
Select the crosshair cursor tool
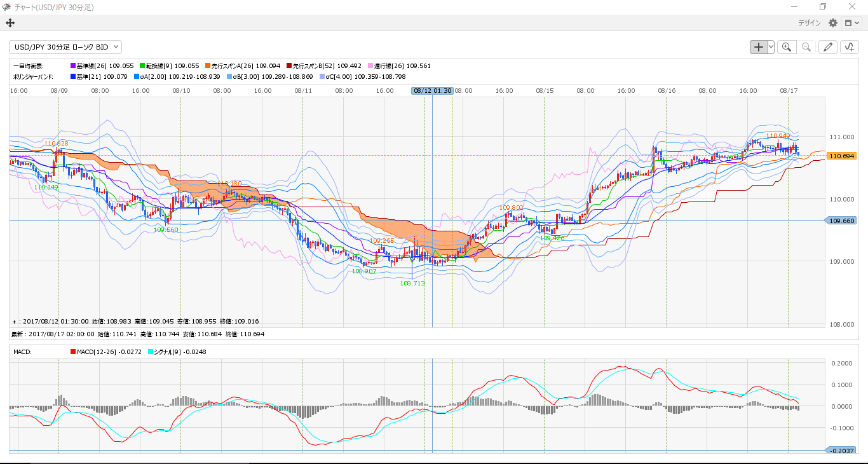point(759,47)
